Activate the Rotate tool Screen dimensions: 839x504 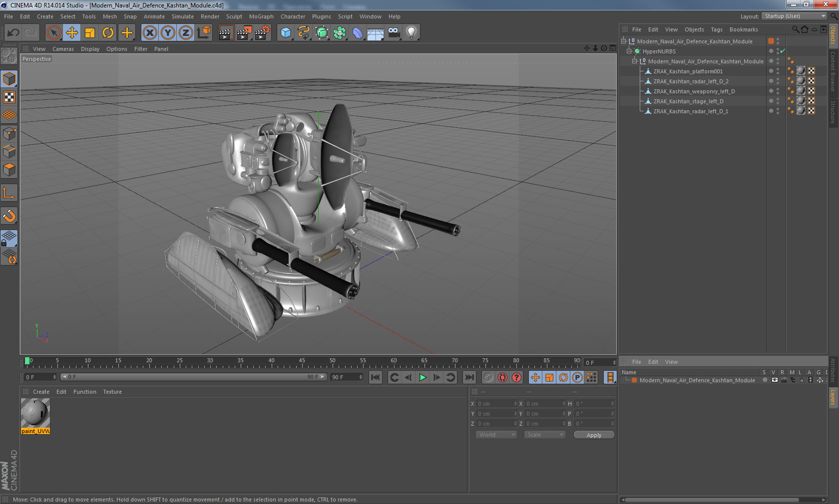click(108, 33)
